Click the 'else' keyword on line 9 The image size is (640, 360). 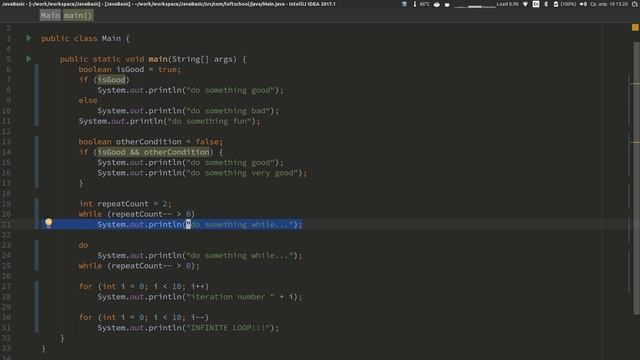pyautogui.click(x=88, y=100)
